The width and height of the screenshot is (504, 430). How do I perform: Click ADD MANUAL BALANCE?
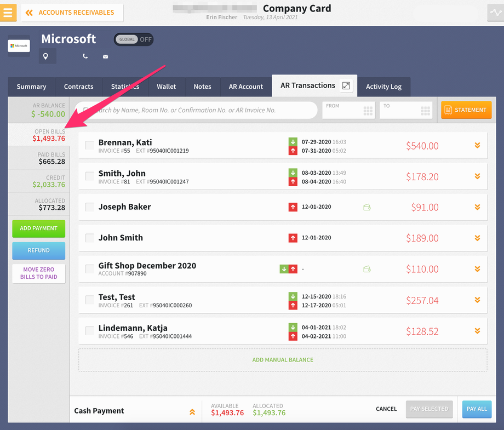tap(283, 360)
